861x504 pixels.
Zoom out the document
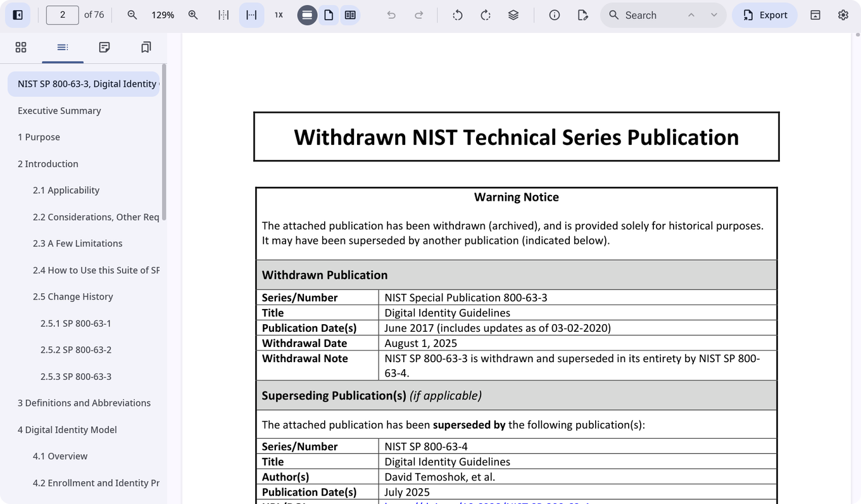132,15
